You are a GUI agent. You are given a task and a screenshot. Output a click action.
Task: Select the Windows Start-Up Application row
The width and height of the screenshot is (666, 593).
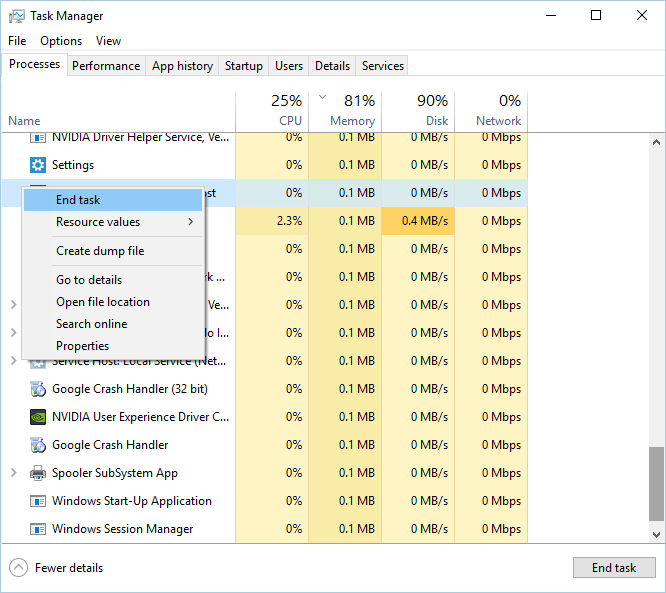pos(265,501)
